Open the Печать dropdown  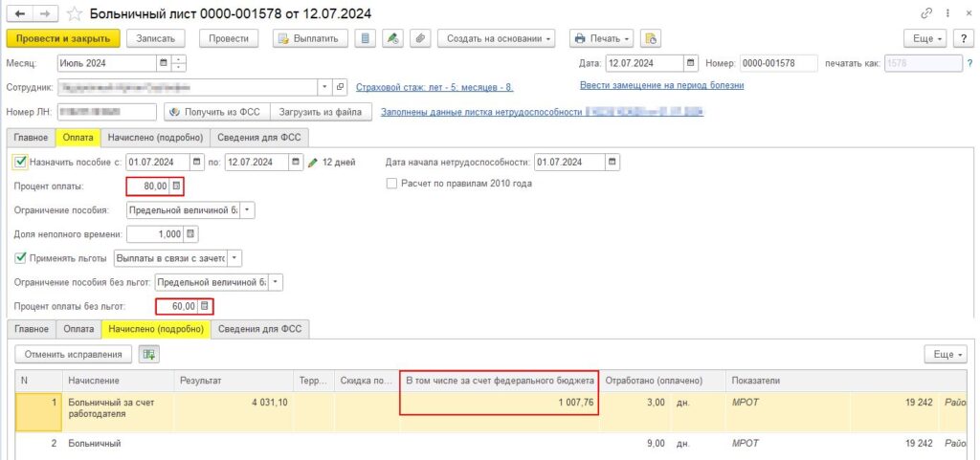click(x=601, y=38)
